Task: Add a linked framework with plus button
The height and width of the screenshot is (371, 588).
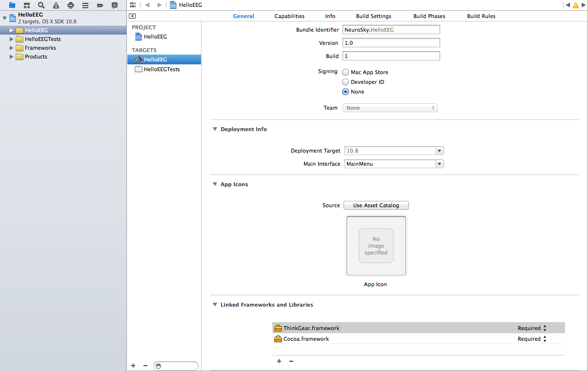Action: click(279, 361)
